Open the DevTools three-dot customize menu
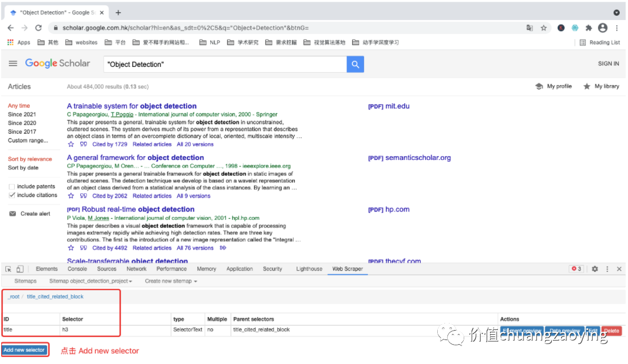 (x=607, y=269)
